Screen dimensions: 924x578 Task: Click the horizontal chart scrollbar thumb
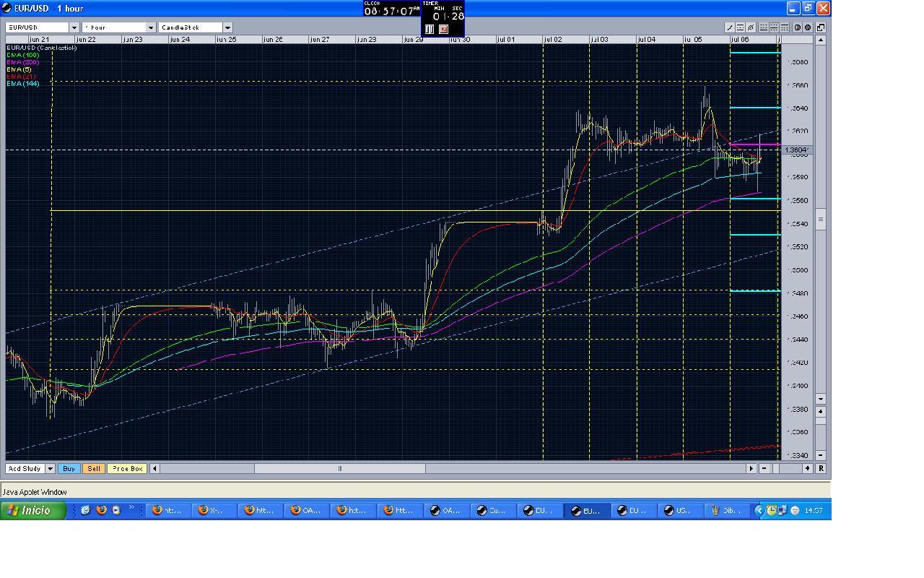[x=339, y=469]
